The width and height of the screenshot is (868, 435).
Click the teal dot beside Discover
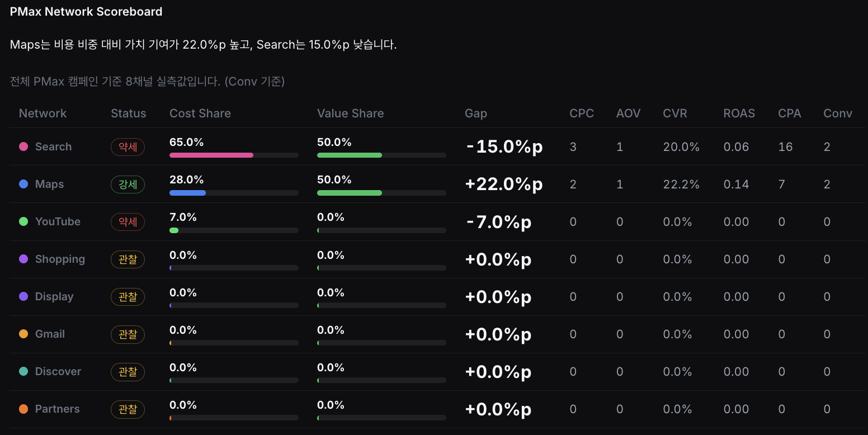pos(23,371)
